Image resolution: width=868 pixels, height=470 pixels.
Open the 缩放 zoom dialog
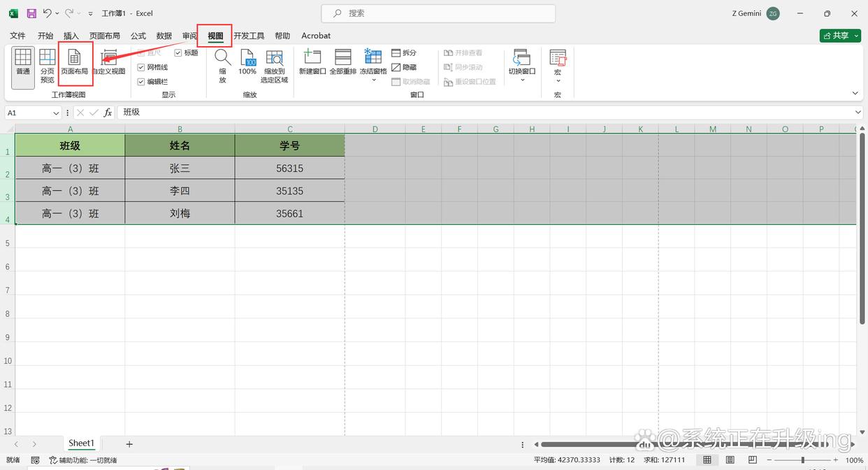[222, 67]
